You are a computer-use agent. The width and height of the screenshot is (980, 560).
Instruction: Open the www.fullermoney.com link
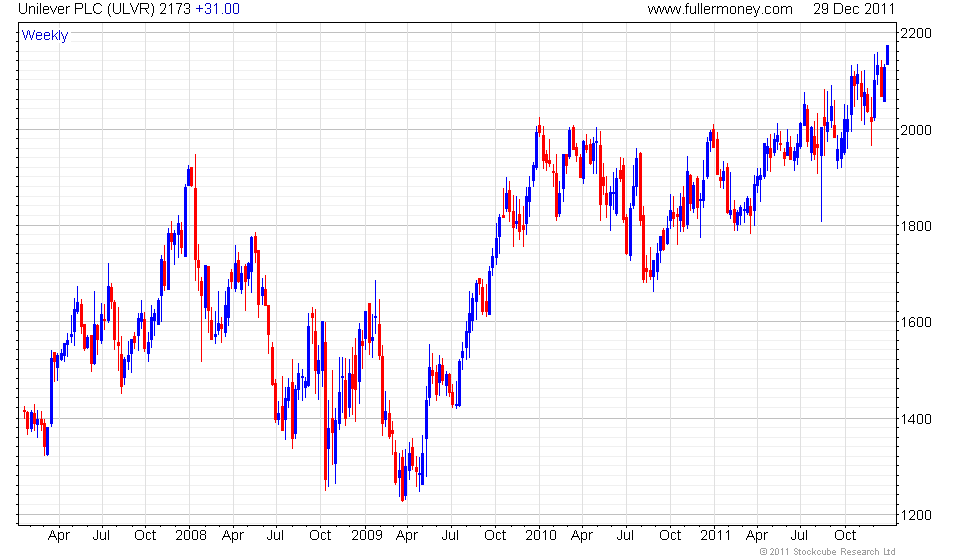click(719, 9)
